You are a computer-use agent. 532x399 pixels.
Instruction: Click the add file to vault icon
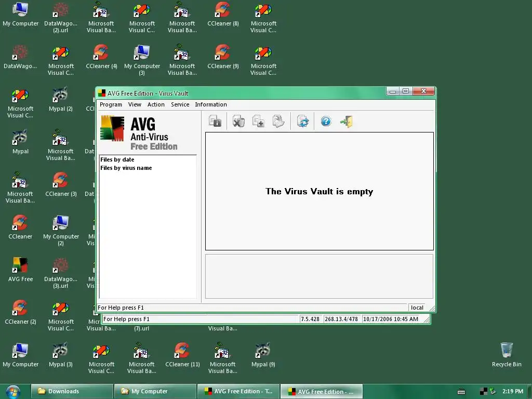coord(258,121)
